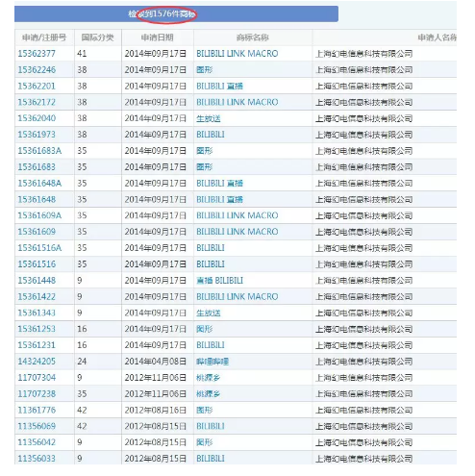Open application number 15362201
The image size is (475, 476).
[x=37, y=86]
